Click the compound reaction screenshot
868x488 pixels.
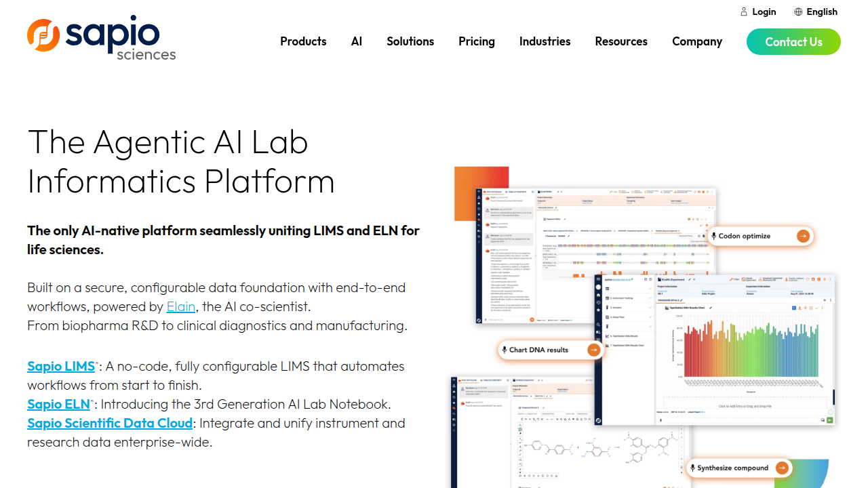tap(571, 432)
